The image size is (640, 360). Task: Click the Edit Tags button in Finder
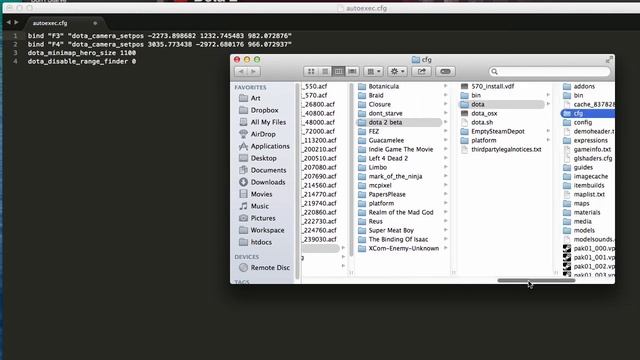[x=445, y=71]
